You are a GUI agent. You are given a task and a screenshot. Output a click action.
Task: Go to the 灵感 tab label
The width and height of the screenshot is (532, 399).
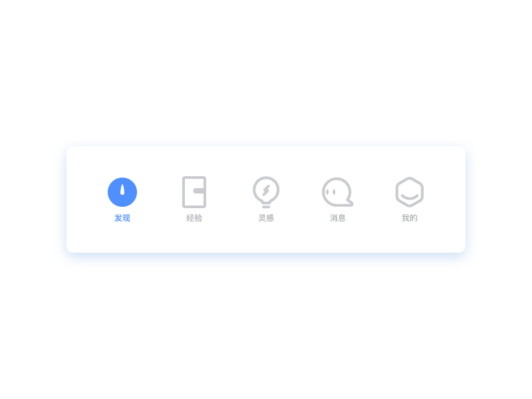pyautogui.click(x=266, y=218)
